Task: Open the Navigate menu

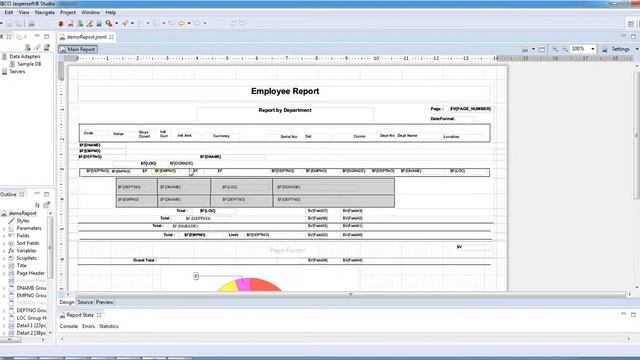Action: coord(44,13)
